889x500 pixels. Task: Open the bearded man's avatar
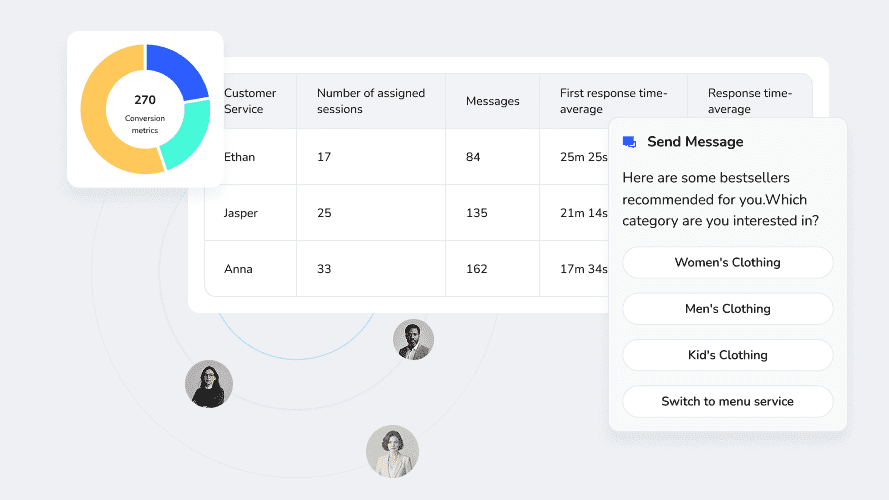coord(413,340)
